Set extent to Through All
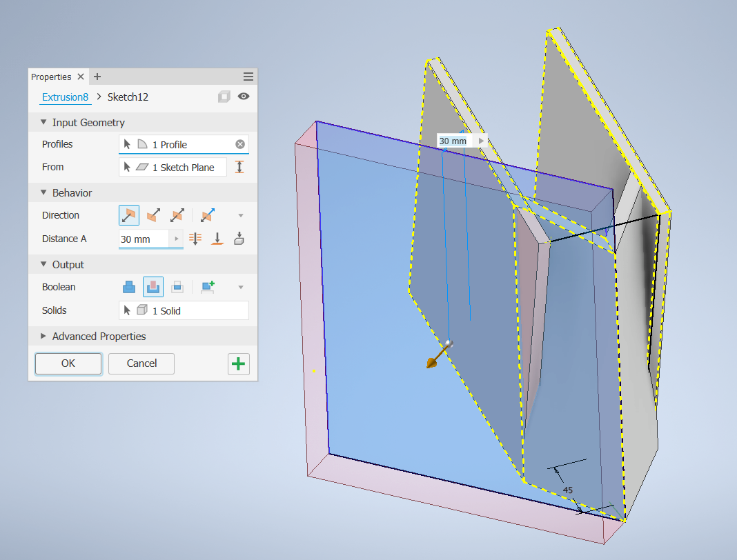This screenshot has width=737, height=560. click(x=195, y=239)
